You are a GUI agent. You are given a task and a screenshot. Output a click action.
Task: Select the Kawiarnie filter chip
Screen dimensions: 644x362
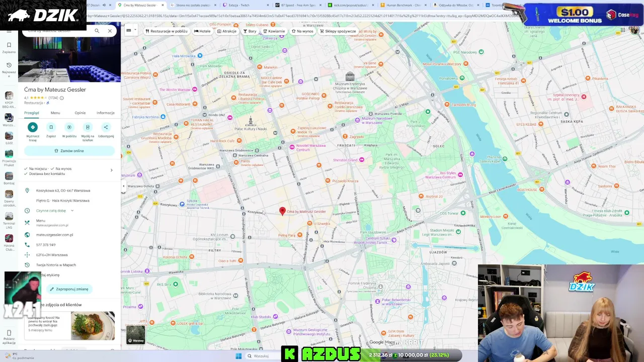tap(274, 31)
